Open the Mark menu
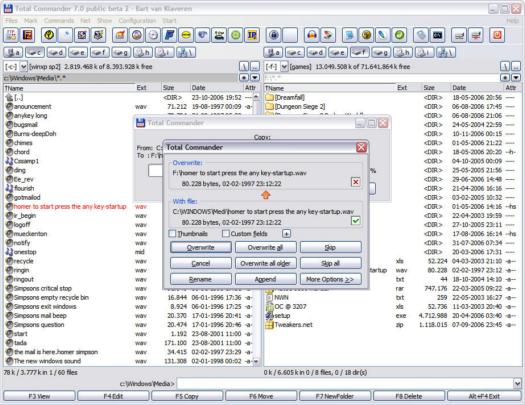 point(30,21)
